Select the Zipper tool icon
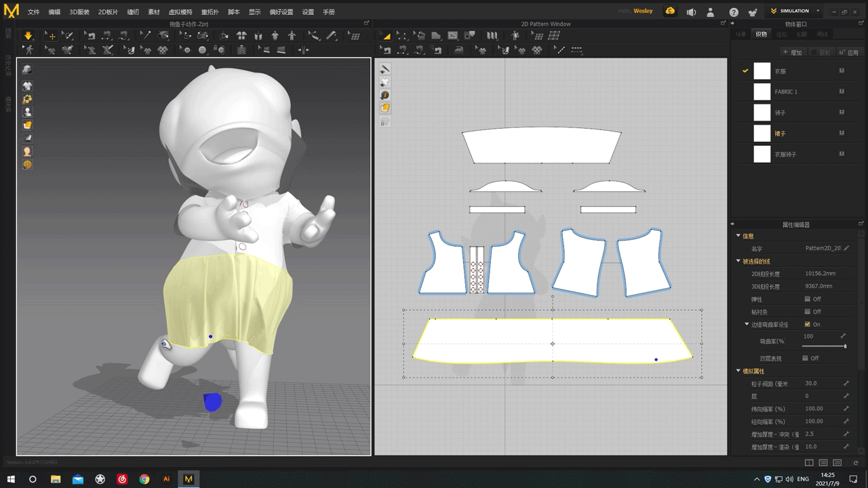This screenshot has height=488, width=868. [242, 49]
